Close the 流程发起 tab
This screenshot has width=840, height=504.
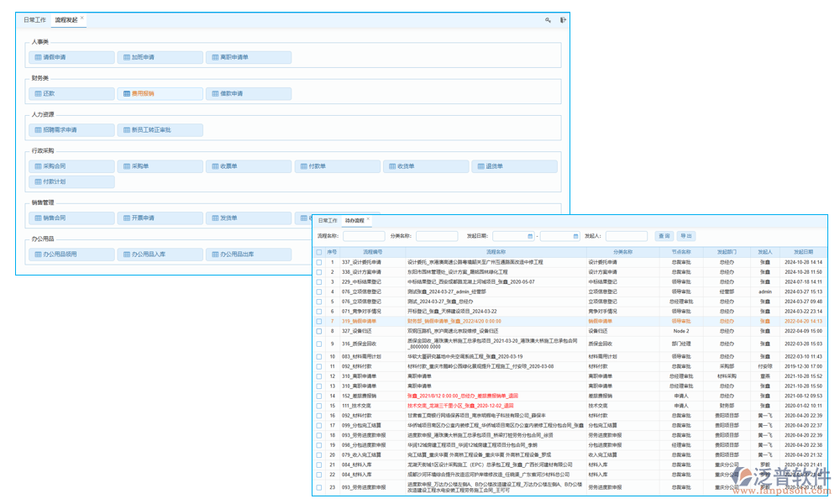point(82,18)
